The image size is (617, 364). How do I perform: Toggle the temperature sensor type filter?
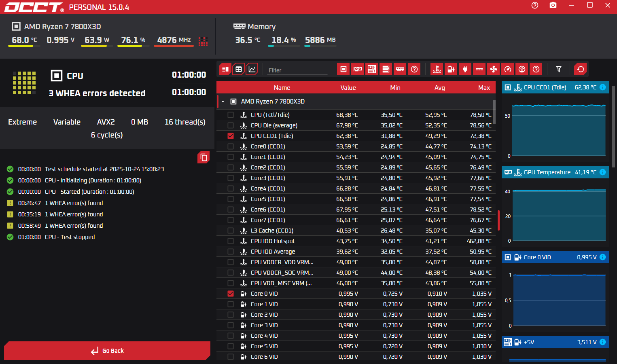click(x=437, y=69)
